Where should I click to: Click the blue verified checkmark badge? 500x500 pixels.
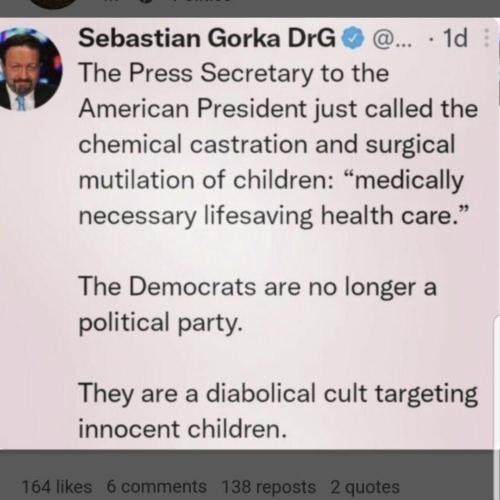pyautogui.click(x=353, y=39)
